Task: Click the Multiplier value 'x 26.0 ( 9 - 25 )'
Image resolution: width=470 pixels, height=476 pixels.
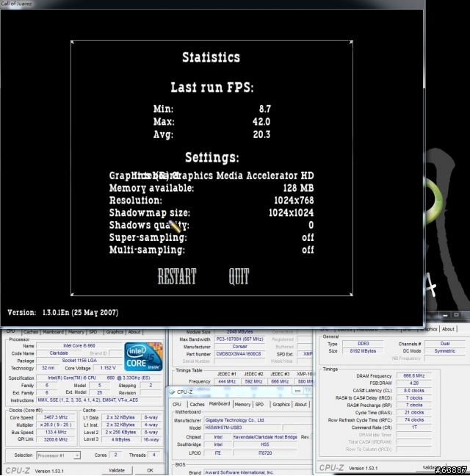Action: [56, 425]
